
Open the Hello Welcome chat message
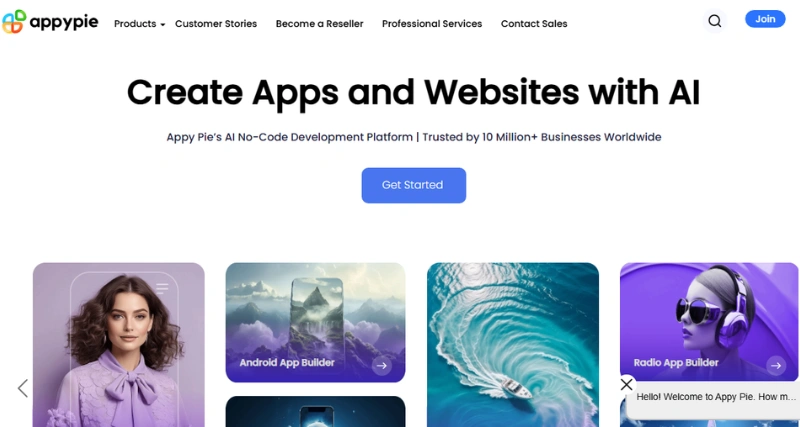coord(716,397)
